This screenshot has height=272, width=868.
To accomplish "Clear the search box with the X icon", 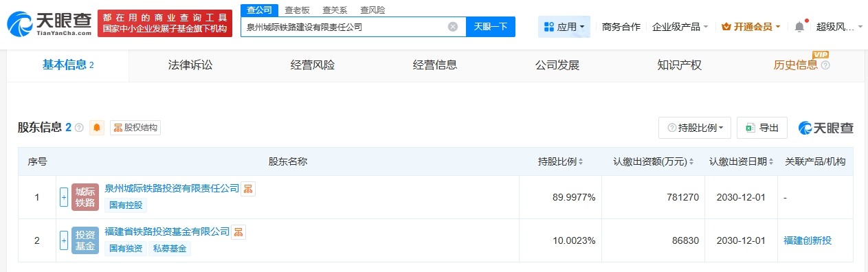I will pyautogui.click(x=453, y=27).
